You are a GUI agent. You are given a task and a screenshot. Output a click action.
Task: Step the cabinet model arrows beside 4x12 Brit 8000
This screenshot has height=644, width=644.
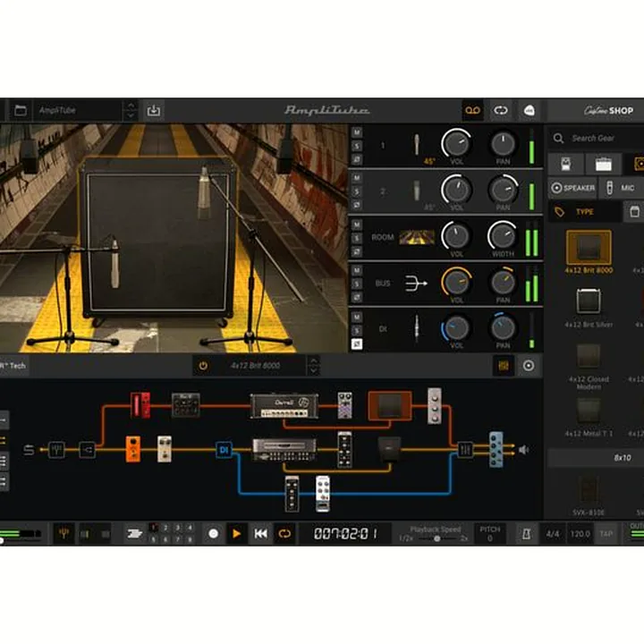click(x=313, y=366)
